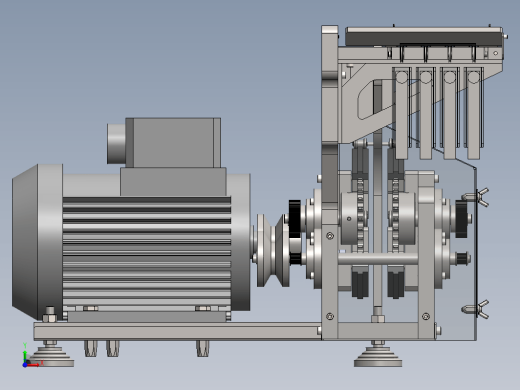
Task: Select the motor terminal junction box
Action: (173, 143)
